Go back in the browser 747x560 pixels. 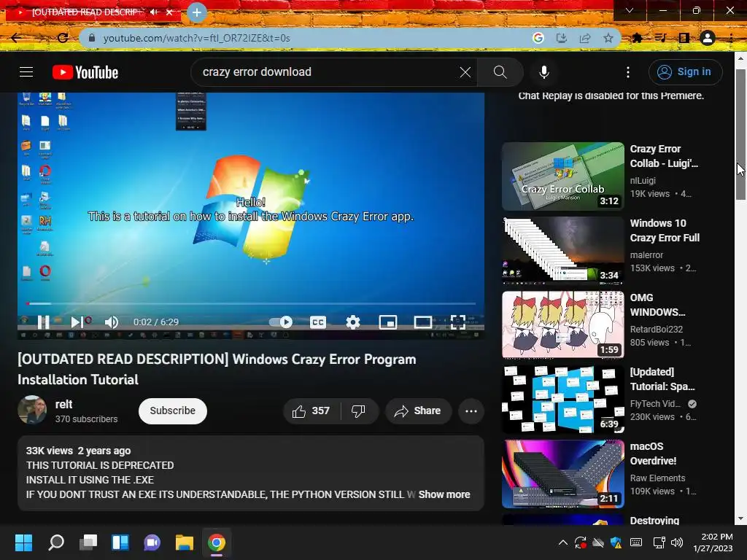tap(16, 38)
